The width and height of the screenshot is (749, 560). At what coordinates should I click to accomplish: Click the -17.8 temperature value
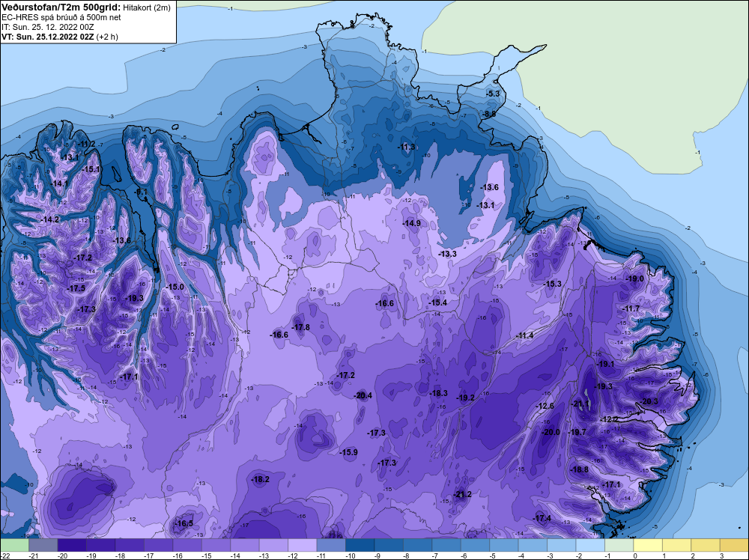click(x=301, y=327)
